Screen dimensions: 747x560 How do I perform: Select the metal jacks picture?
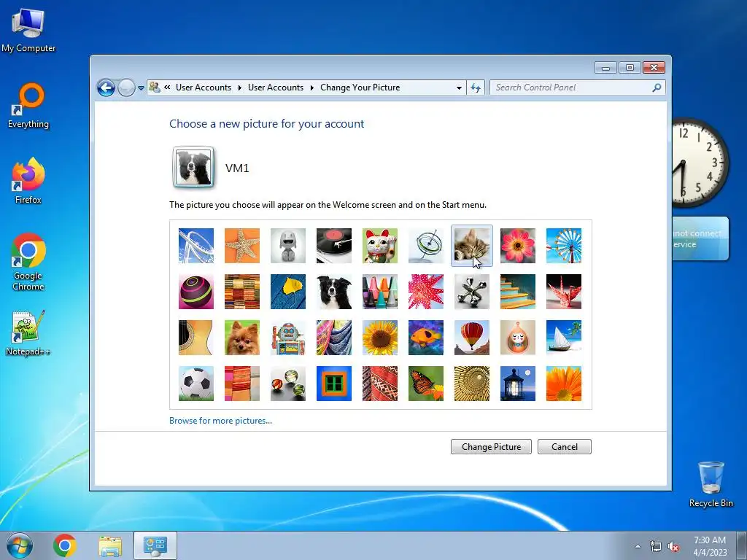click(472, 292)
